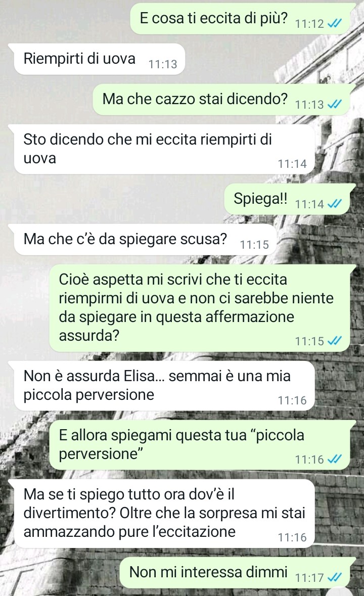Tap the read ticks on "Non mi interessa dimmi"
The width and height of the screenshot is (364, 596).
[x=334, y=578]
